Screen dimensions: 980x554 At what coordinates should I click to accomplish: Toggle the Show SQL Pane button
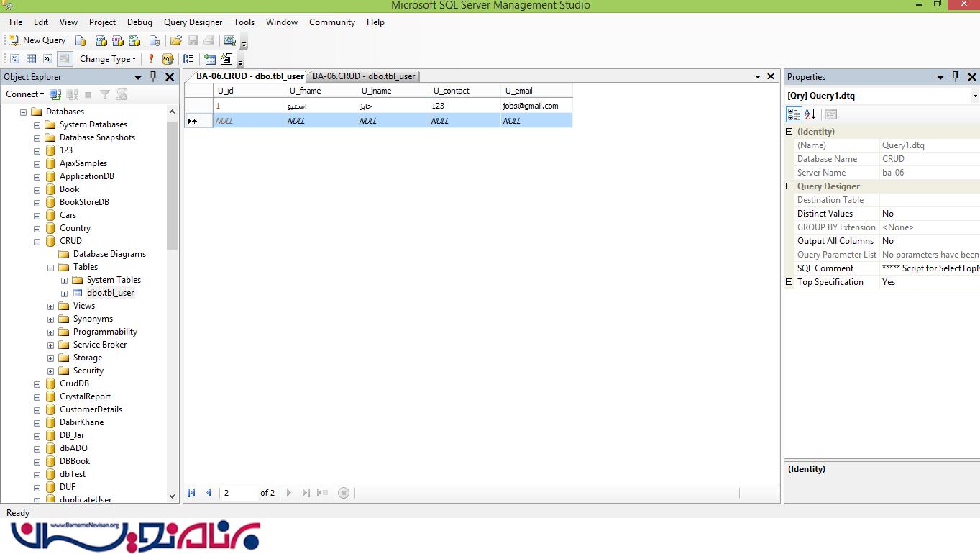tap(47, 59)
